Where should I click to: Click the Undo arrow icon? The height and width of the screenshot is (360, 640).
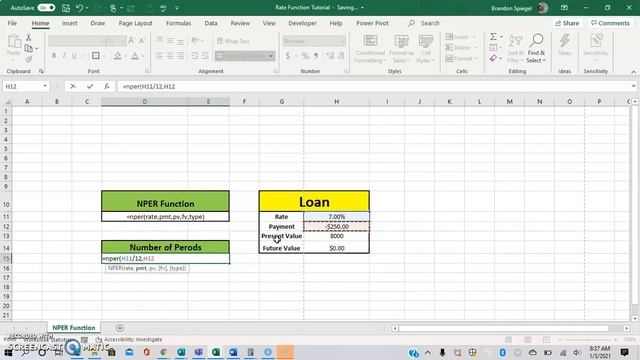pyautogui.click(x=80, y=8)
